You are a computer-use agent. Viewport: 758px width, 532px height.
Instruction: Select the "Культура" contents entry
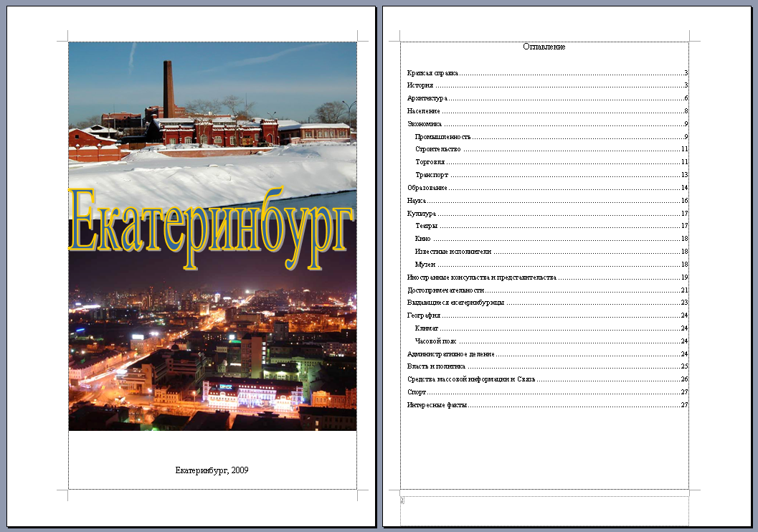[547, 214]
